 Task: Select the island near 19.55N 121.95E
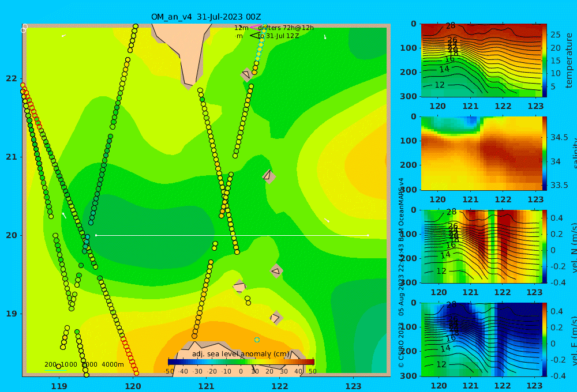click(x=276, y=272)
